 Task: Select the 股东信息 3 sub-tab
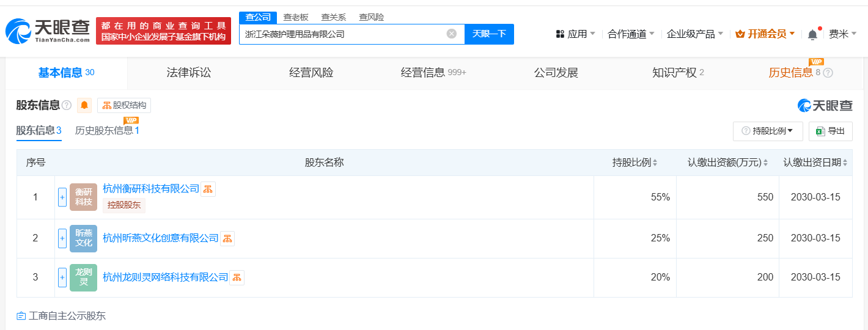click(39, 130)
